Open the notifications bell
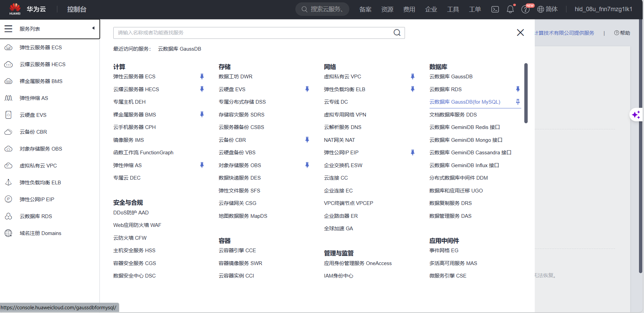This screenshot has width=644, height=313. click(x=510, y=9)
